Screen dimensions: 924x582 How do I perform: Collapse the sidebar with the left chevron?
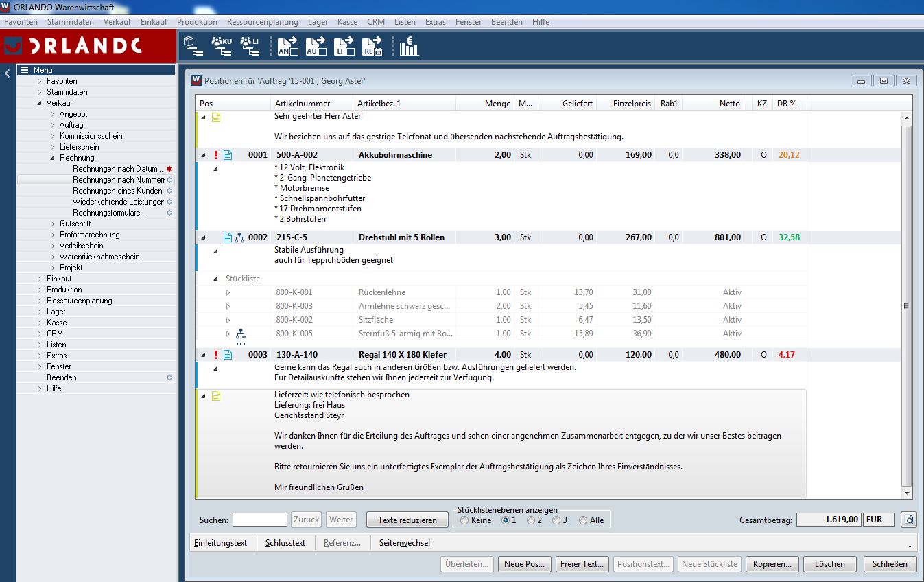click(7, 73)
